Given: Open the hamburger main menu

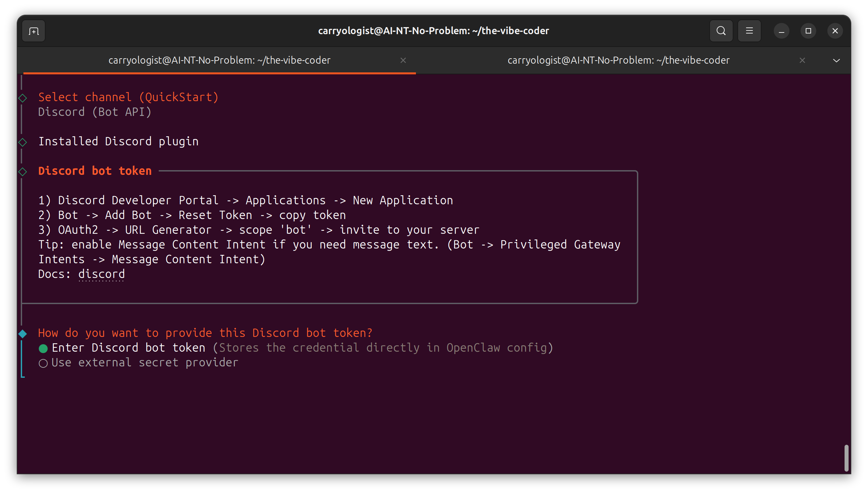Looking at the screenshot, I should click(x=749, y=31).
